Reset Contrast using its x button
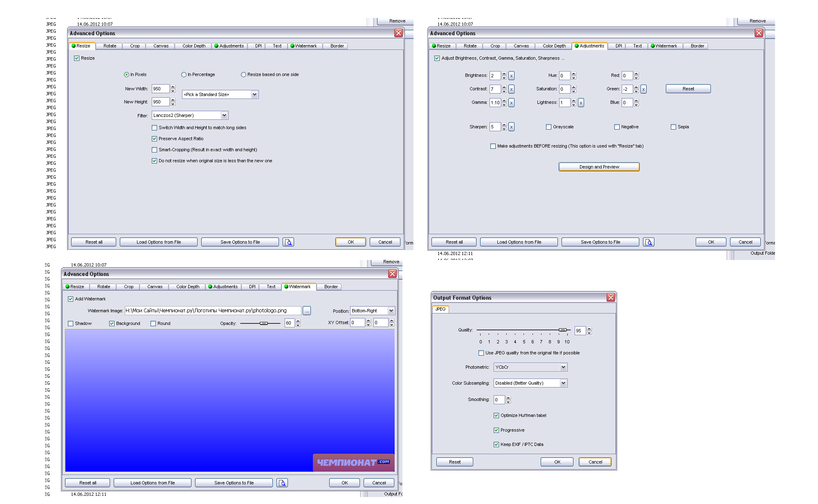The width and height of the screenshot is (818, 504). click(x=511, y=89)
